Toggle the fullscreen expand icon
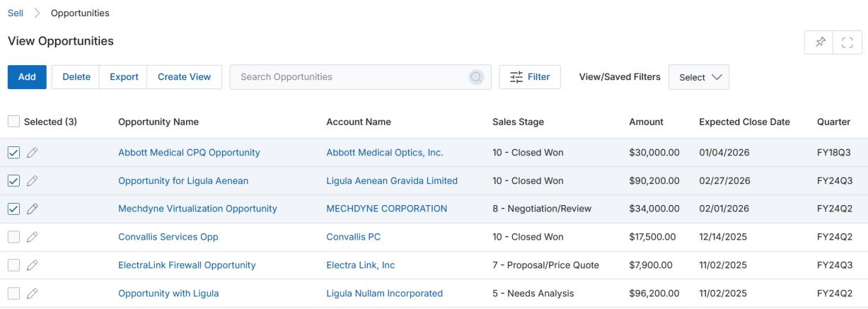 [x=847, y=42]
